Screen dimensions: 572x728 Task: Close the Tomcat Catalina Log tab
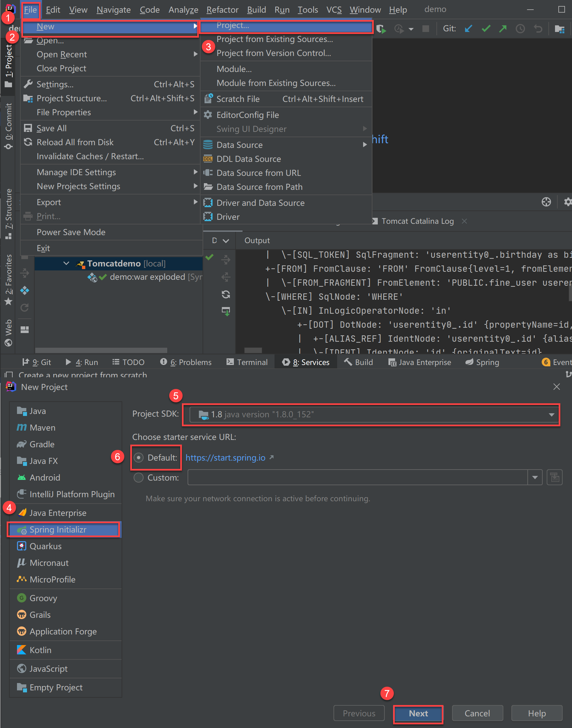point(464,221)
